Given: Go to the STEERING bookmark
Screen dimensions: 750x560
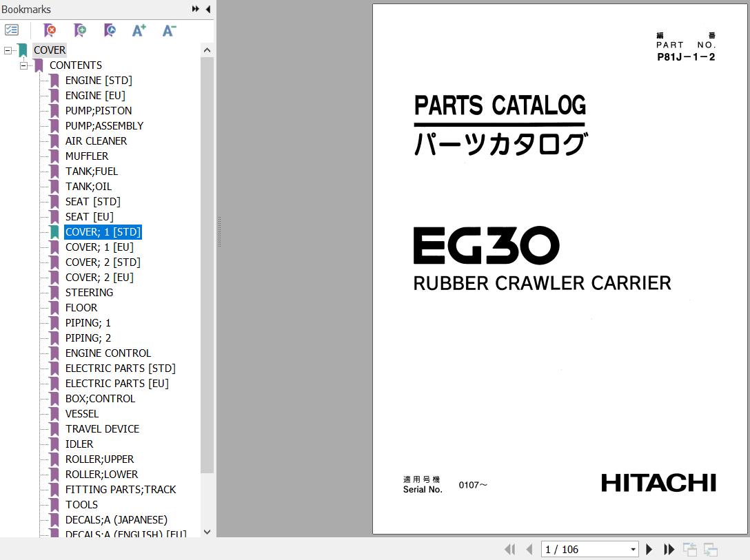Looking at the screenshot, I should point(89,293).
